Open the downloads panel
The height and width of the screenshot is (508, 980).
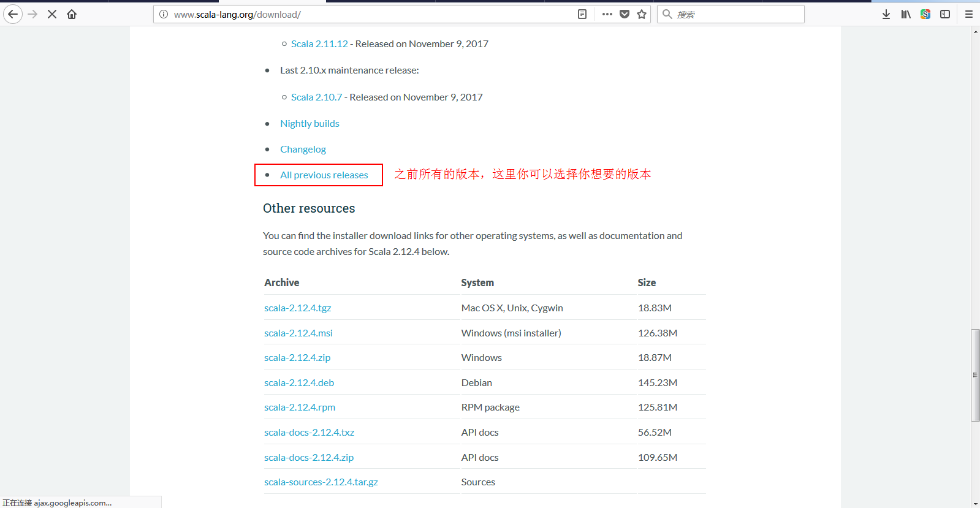click(886, 14)
